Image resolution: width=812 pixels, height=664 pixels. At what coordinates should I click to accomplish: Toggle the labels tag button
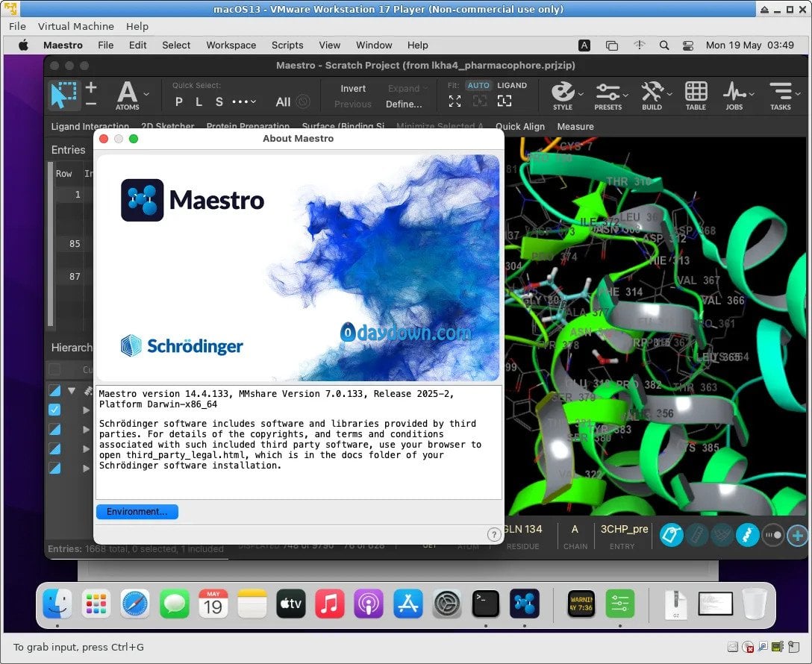(x=672, y=534)
